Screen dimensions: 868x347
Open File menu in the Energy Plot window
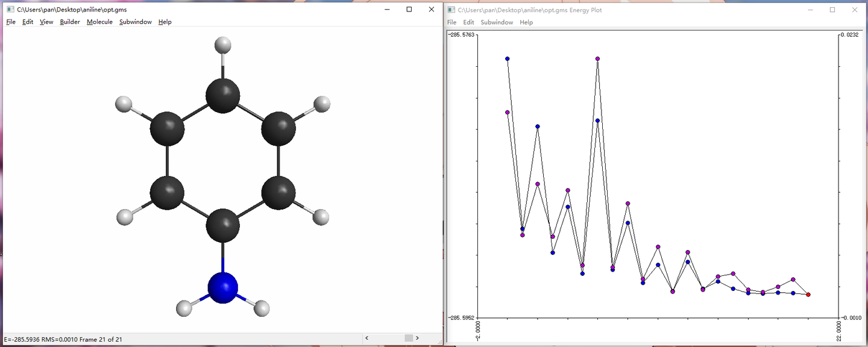(x=451, y=22)
